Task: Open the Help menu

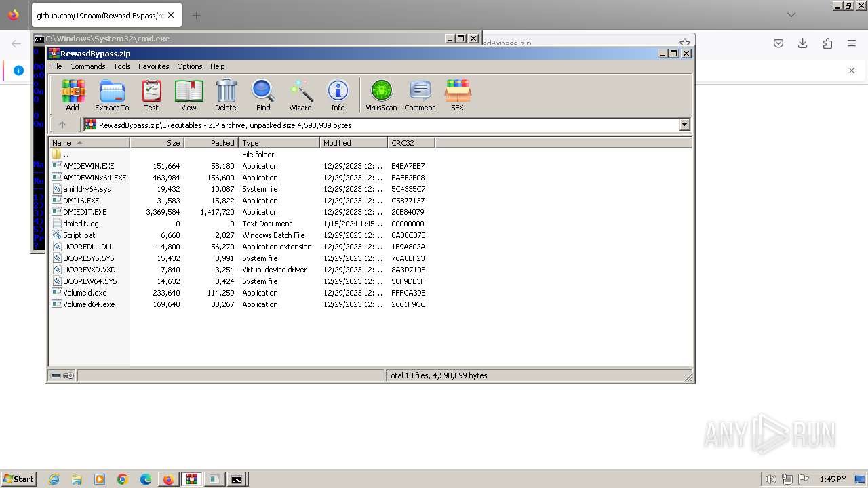Action: pyautogui.click(x=218, y=66)
